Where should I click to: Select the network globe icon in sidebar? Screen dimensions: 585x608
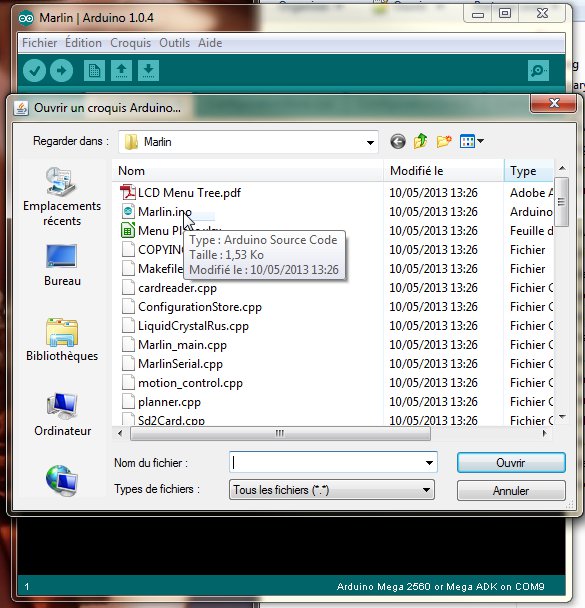coord(62,481)
